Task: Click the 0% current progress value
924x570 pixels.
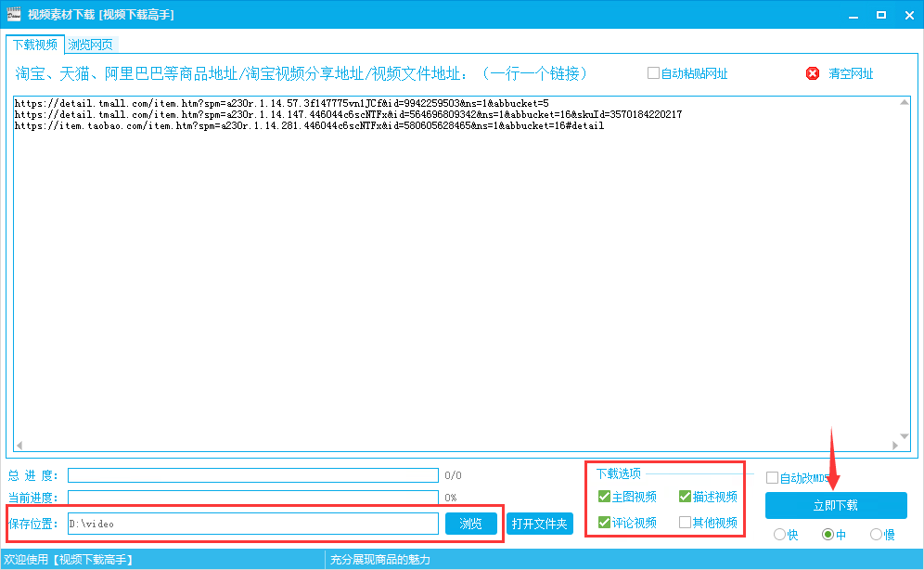Action: click(451, 498)
